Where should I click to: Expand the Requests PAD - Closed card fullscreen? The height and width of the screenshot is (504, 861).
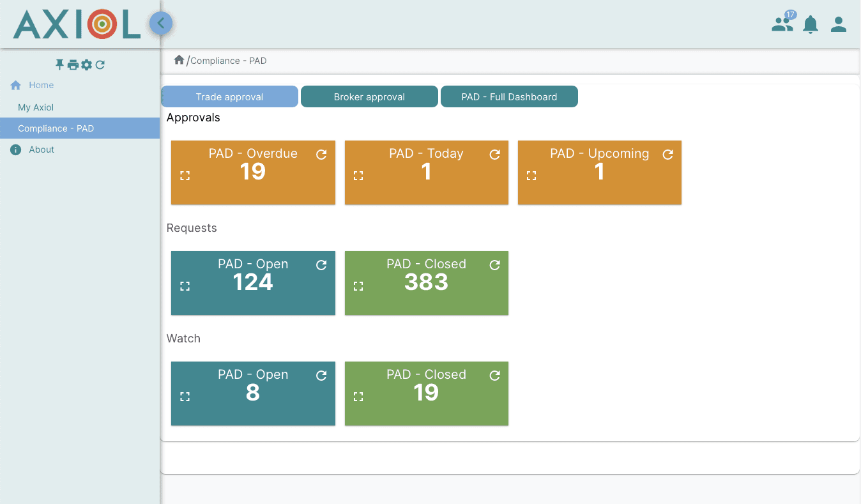[x=358, y=286]
